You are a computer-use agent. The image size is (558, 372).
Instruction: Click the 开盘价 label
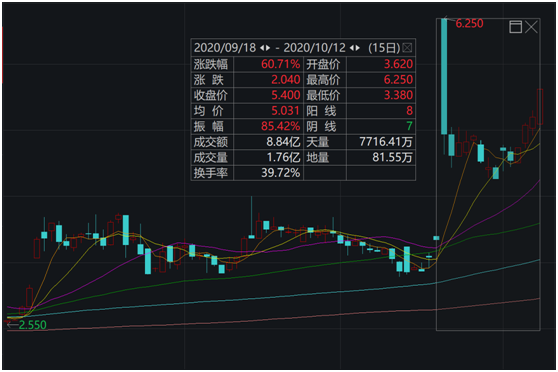(323, 64)
